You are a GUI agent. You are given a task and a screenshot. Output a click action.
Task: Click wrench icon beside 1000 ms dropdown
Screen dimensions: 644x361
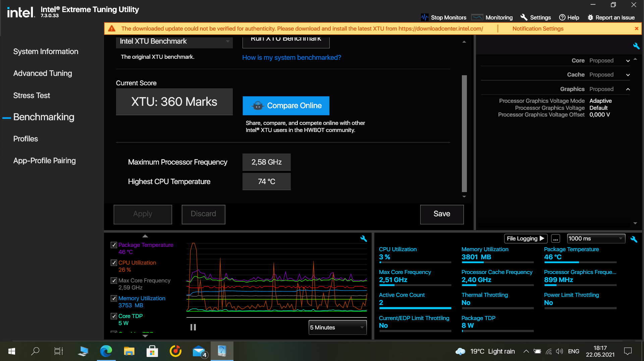634,239
